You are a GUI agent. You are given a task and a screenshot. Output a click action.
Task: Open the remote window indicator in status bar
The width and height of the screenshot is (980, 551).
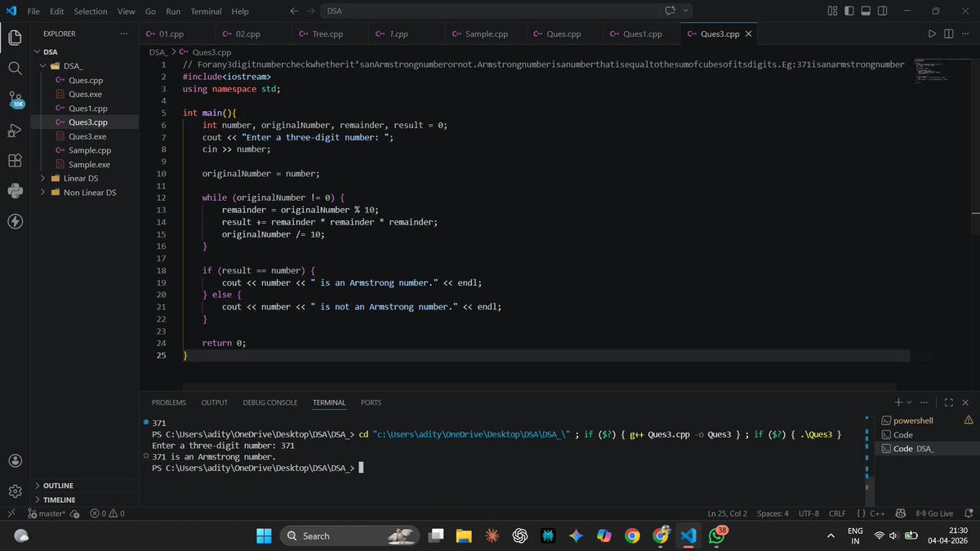(11, 513)
